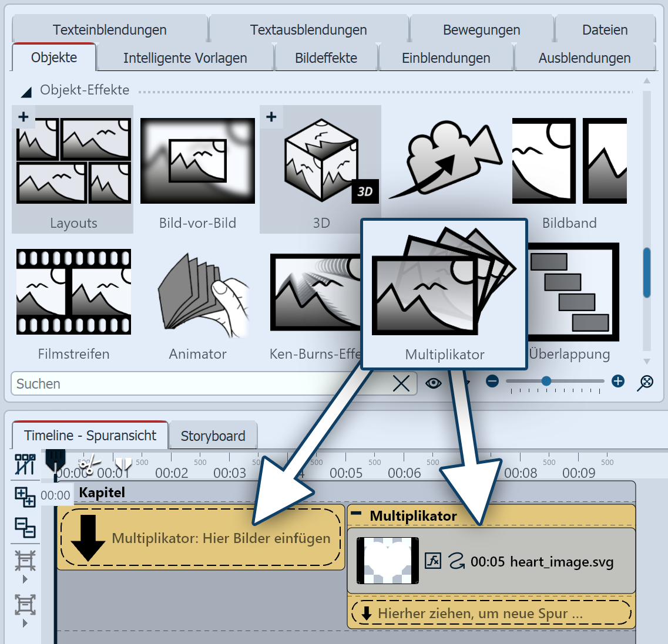This screenshot has height=644, width=668.
Task: Click the remove track icon
Action: [x=25, y=528]
